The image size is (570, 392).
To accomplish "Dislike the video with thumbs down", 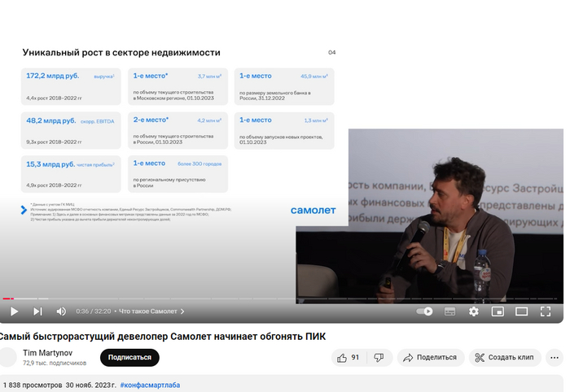I will 379,358.
